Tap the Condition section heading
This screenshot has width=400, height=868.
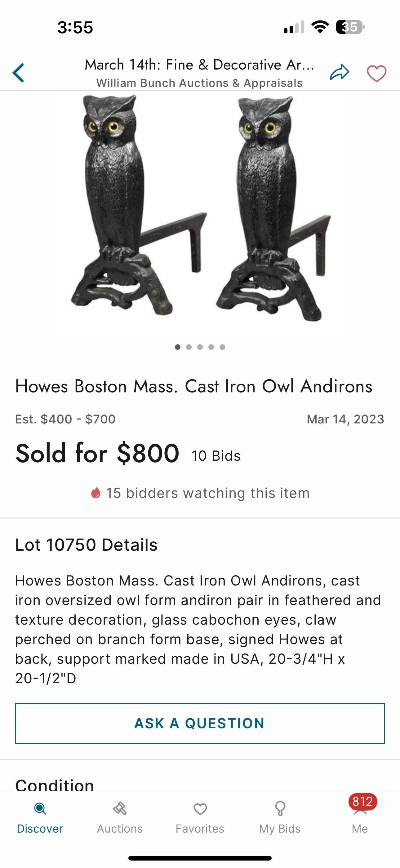click(55, 784)
